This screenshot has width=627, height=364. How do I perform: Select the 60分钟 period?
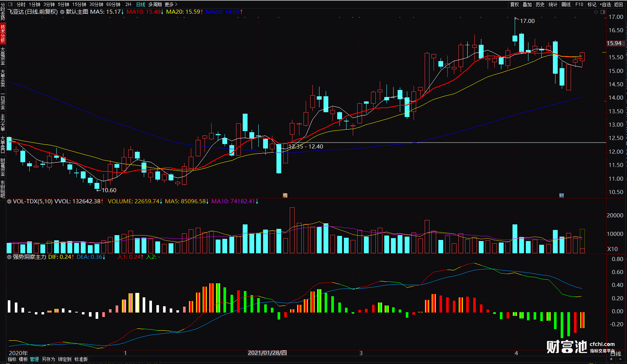(113, 4)
